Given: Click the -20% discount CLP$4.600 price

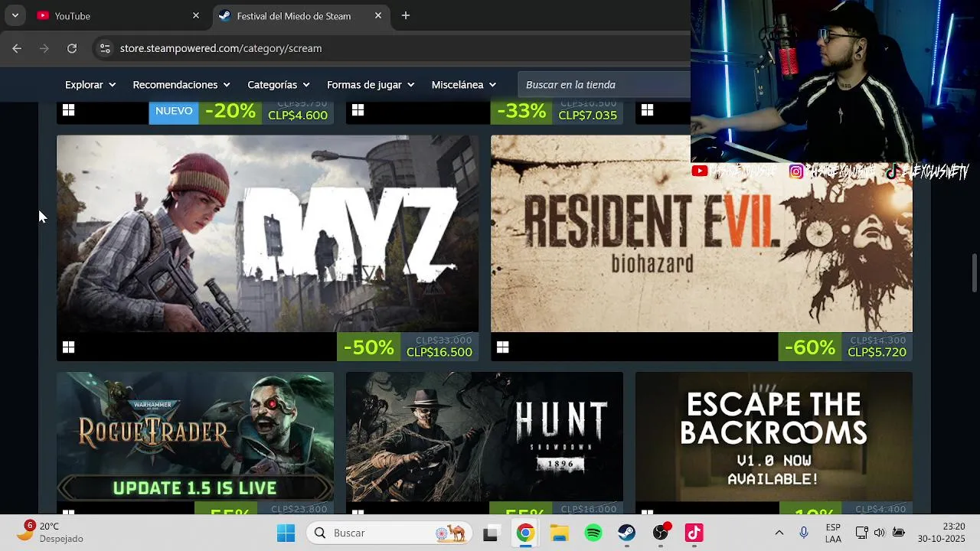Looking at the screenshot, I should point(266,112).
